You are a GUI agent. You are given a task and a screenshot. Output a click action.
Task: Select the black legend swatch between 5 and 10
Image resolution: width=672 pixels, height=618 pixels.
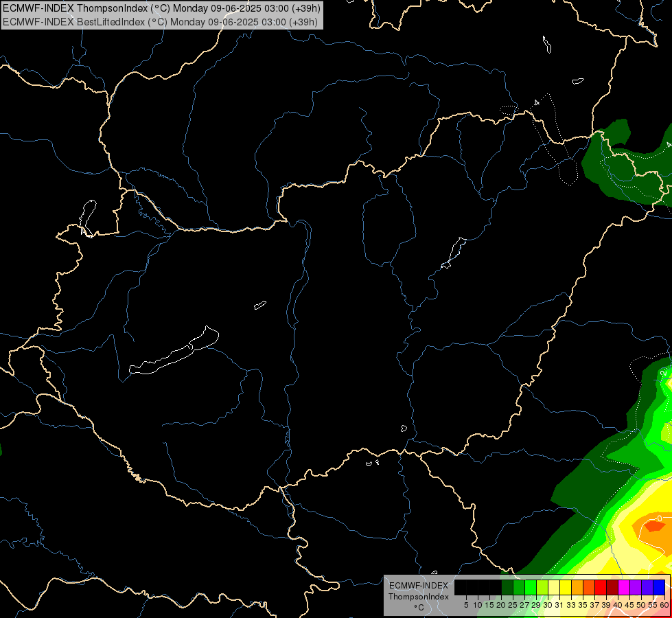tap(472, 588)
